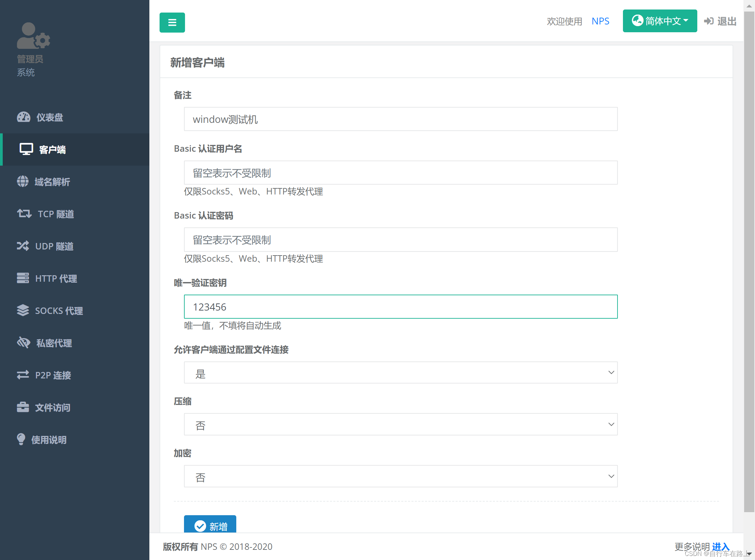Open 私密代理 in sidebar

(75, 343)
